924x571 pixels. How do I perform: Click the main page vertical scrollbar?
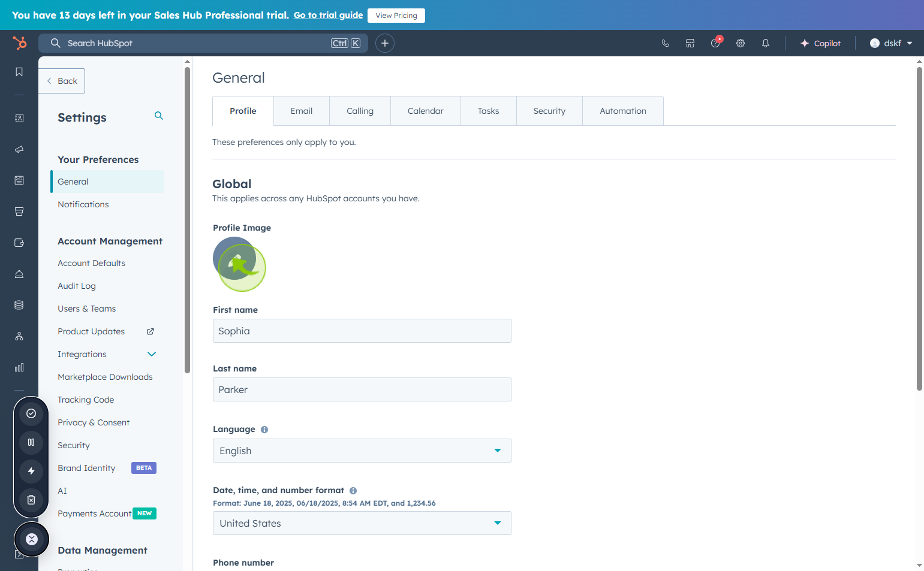coord(919,229)
